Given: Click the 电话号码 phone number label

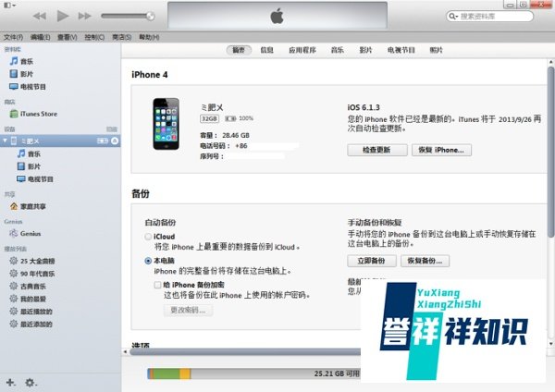Looking at the screenshot, I should tap(216, 146).
